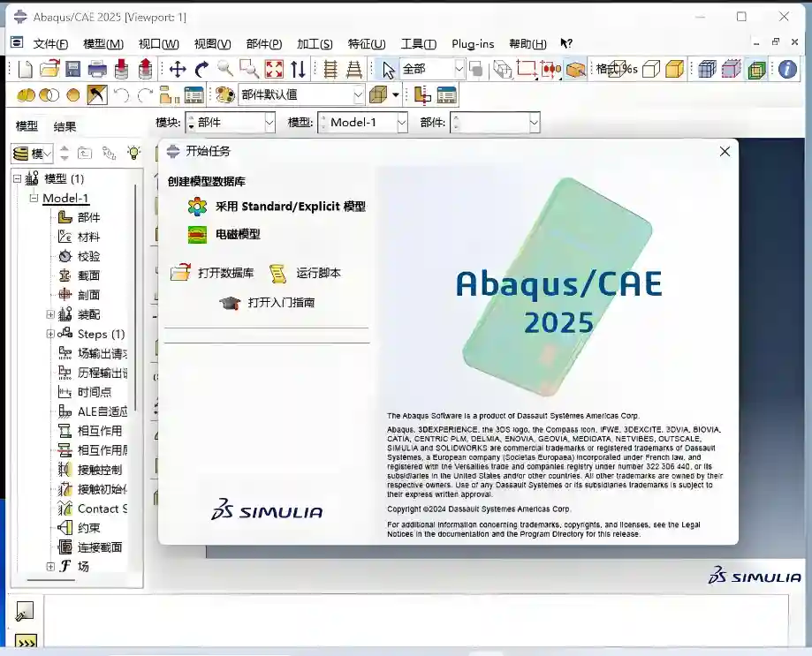Click the Pan View tool icon
This screenshot has height=656, width=812.
(x=178, y=69)
